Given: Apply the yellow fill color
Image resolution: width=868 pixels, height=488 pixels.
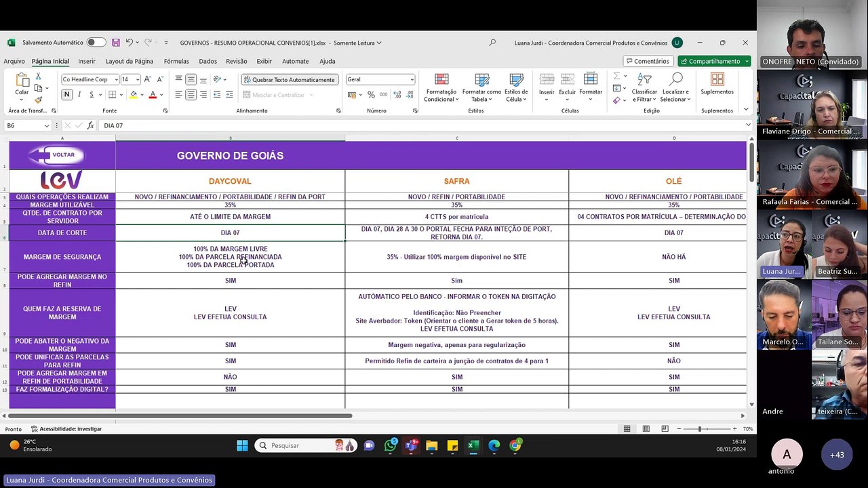Looking at the screenshot, I should [134, 95].
